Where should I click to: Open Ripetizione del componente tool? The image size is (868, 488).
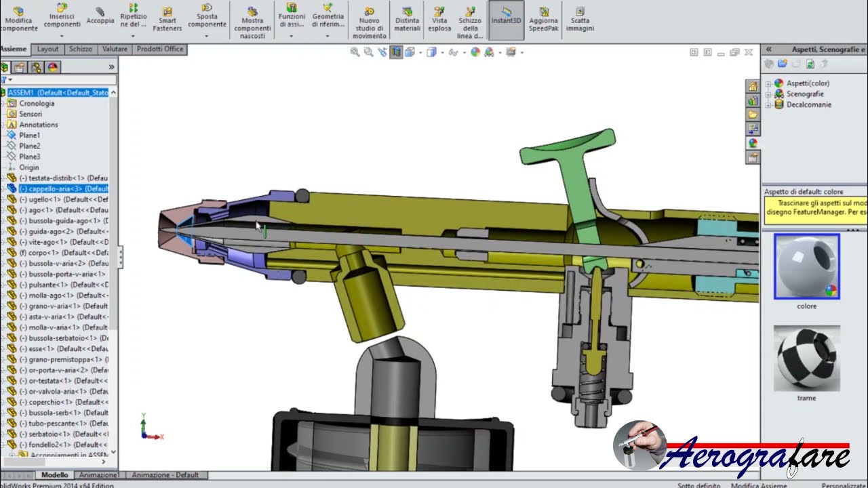(133, 16)
